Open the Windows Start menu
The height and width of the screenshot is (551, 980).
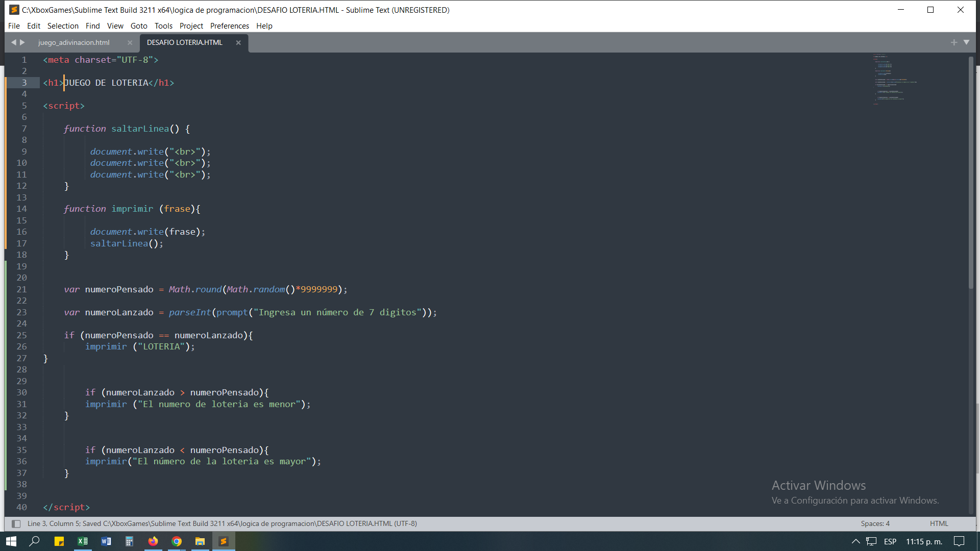coord(11,541)
